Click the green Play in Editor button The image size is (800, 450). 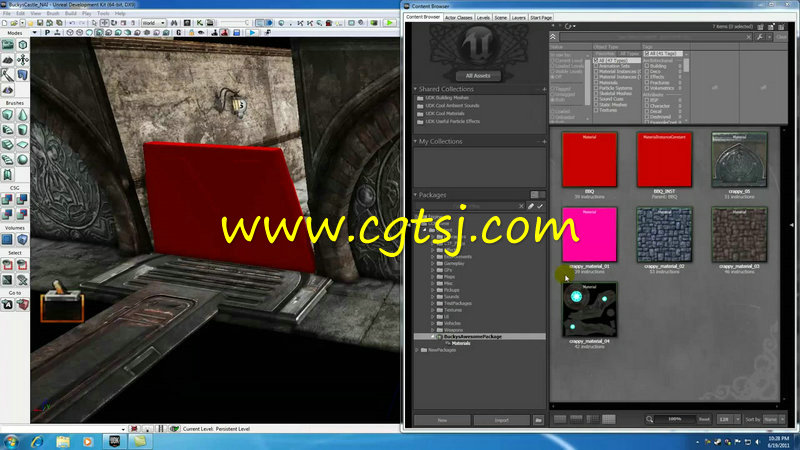pyautogui.click(x=389, y=23)
